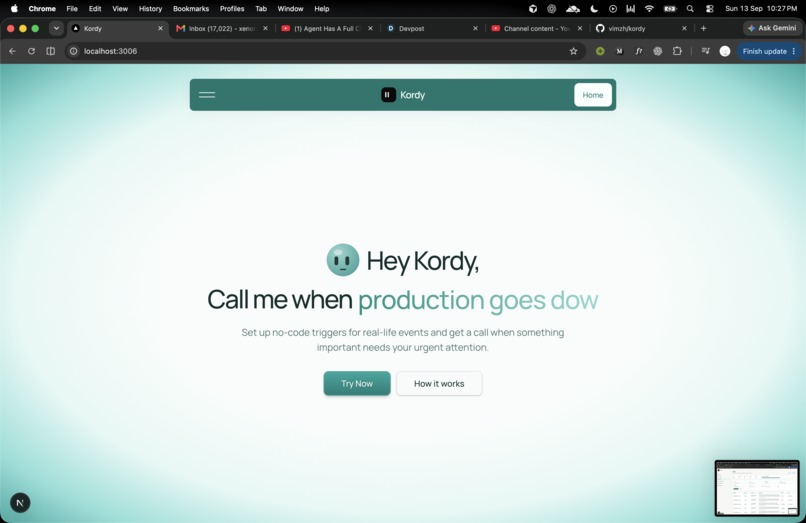Reload the page
The height and width of the screenshot is (523, 806).
point(31,51)
